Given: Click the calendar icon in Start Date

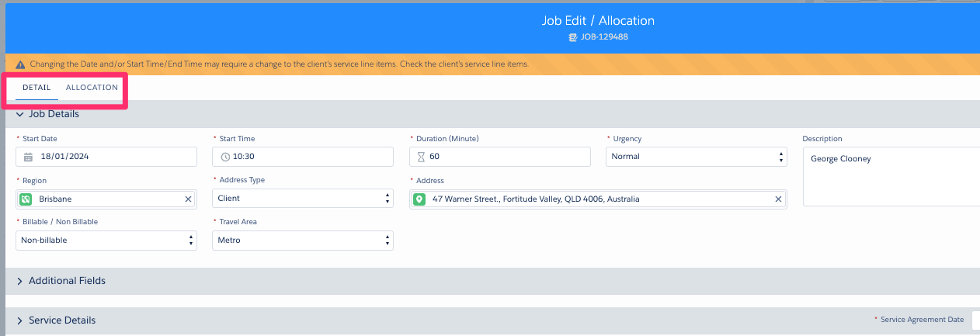Looking at the screenshot, I should point(28,157).
